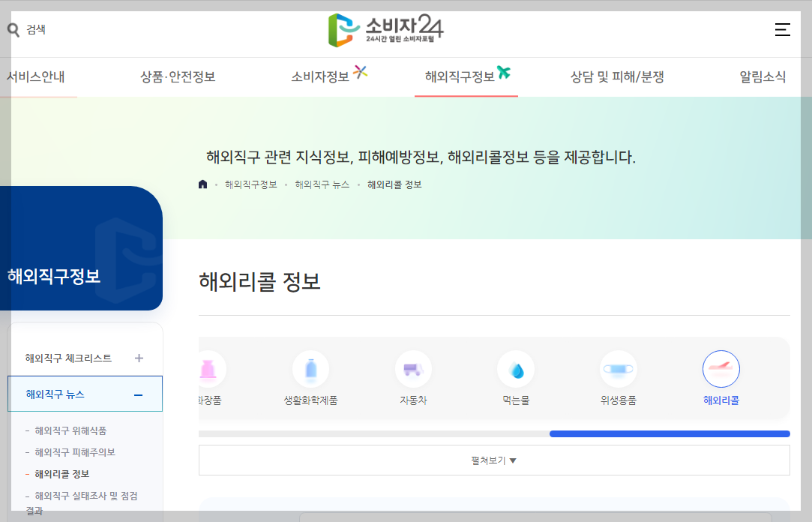Click the 해외리콜 정보 page heading
812x522 pixels.
(259, 282)
